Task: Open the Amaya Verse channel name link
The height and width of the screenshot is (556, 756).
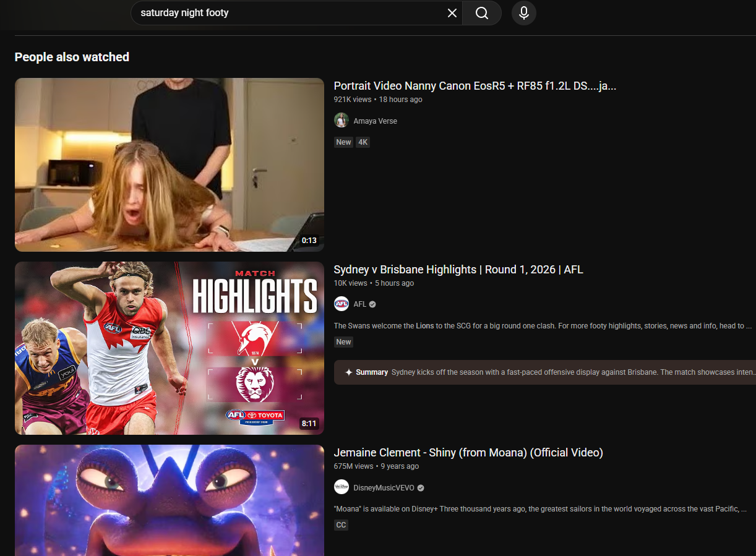Action: [375, 121]
